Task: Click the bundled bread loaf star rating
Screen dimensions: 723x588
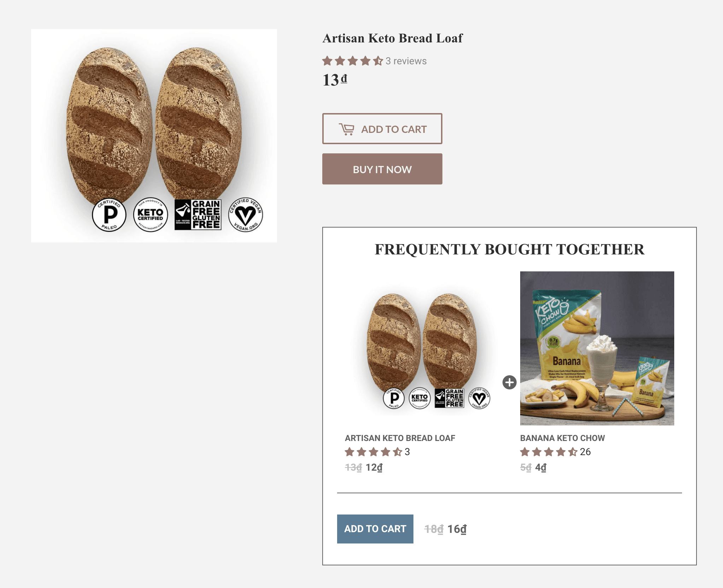Action: 373,452
